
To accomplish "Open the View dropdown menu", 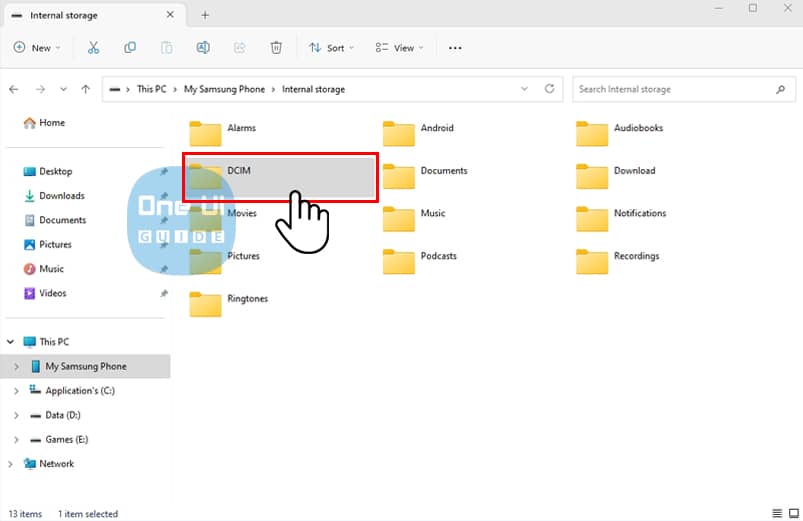I will (x=399, y=47).
